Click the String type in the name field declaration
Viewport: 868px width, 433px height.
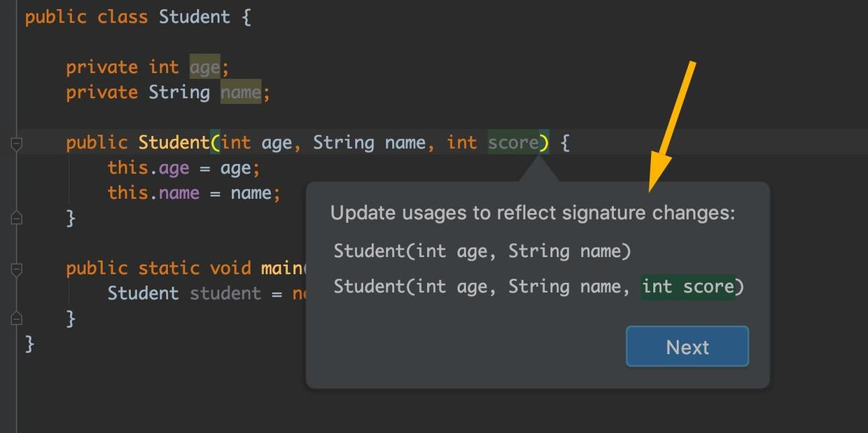pos(178,92)
